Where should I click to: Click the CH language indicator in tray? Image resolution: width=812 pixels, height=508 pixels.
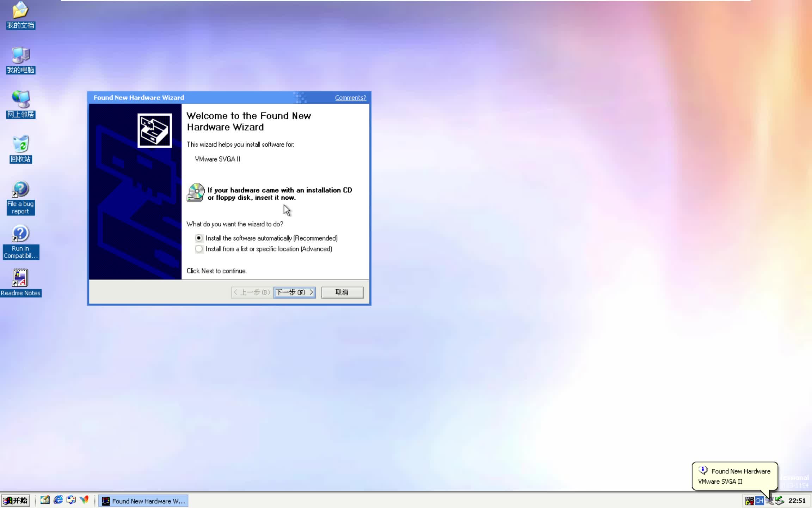coord(759,501)
